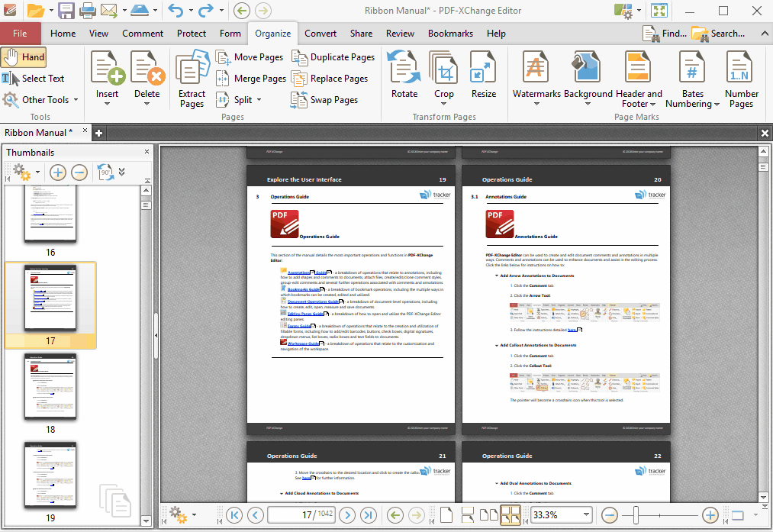The width and height of the screenshot is (773, 532).
Task: Click the Swap Pages icon
Action: tap(298, 100)
